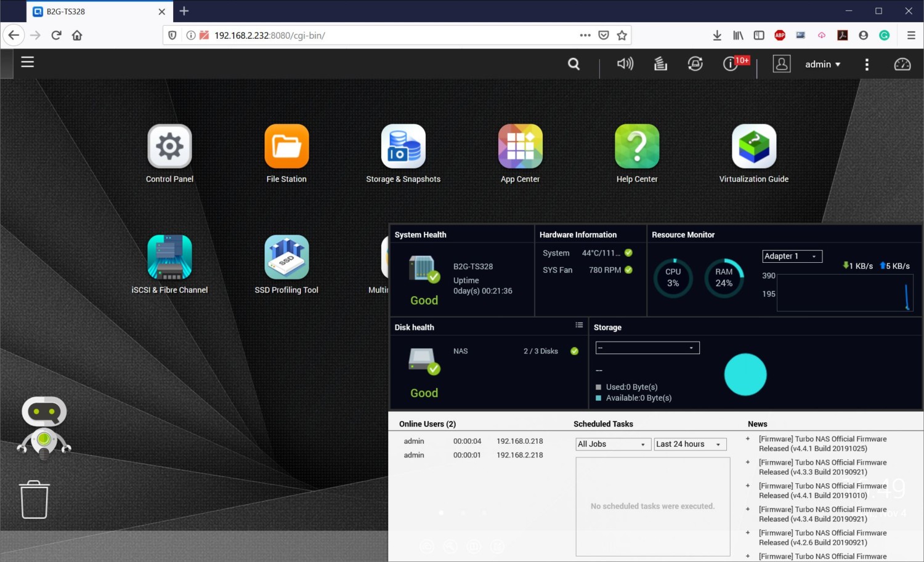Open the QTS main menu hamburger
Screen dimensions: 924x562
click(x=27, y=62)
